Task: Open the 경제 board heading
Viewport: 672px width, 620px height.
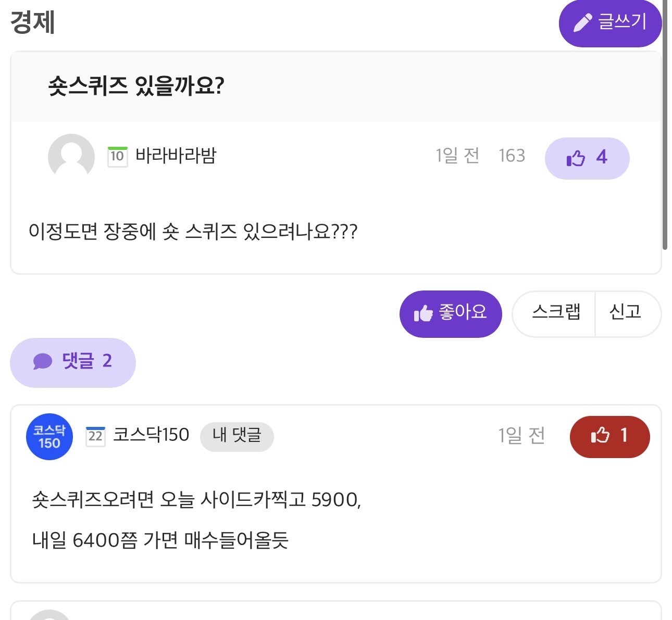Action: (33, 22)
